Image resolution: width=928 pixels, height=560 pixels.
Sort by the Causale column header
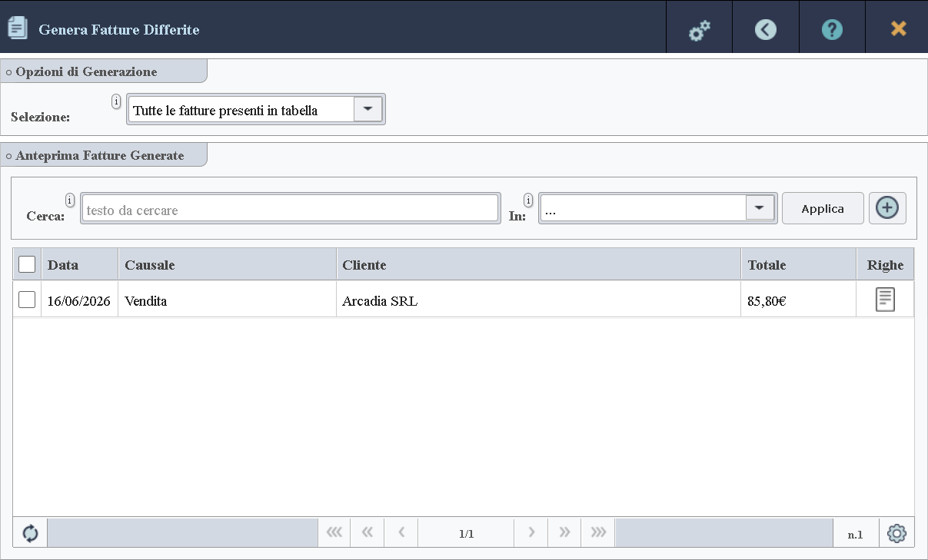point(227,264)
